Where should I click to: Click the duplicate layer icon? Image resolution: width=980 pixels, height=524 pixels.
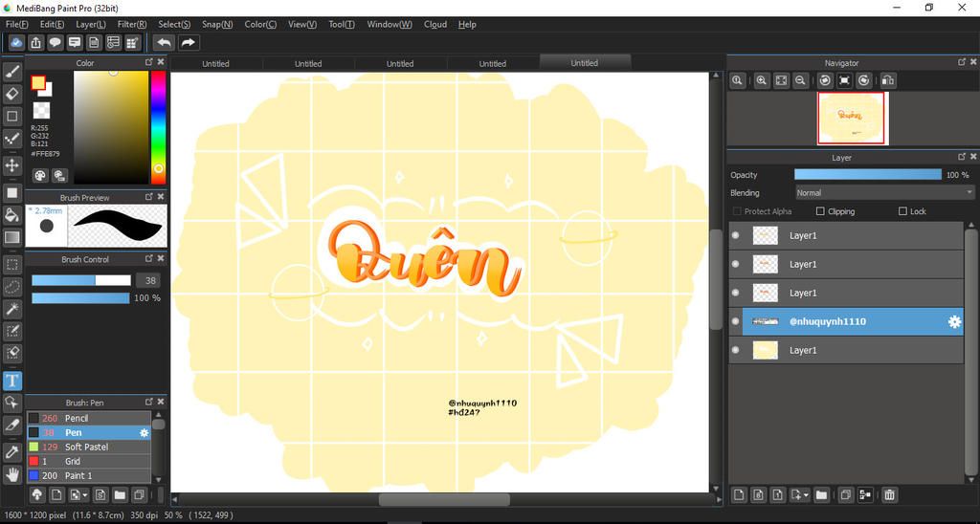[x=846, y=495]
